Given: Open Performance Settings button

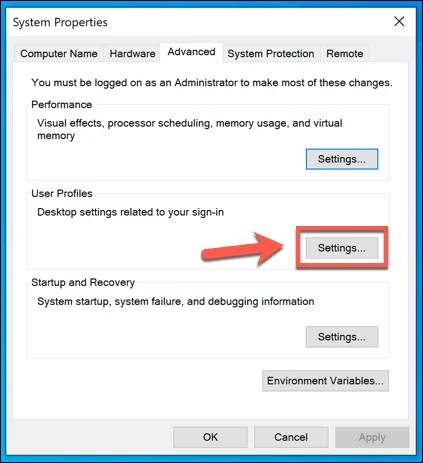Looking at the screenshot, I should pyautogui.click(x=342, y=159).
